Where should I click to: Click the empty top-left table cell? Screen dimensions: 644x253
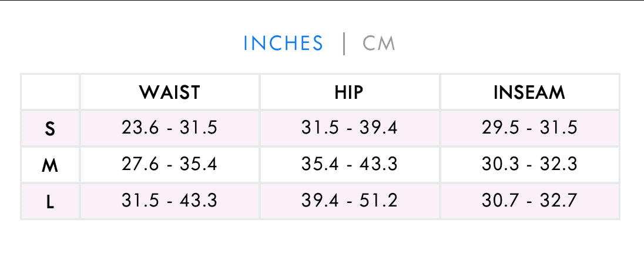[x=50, y=92]
